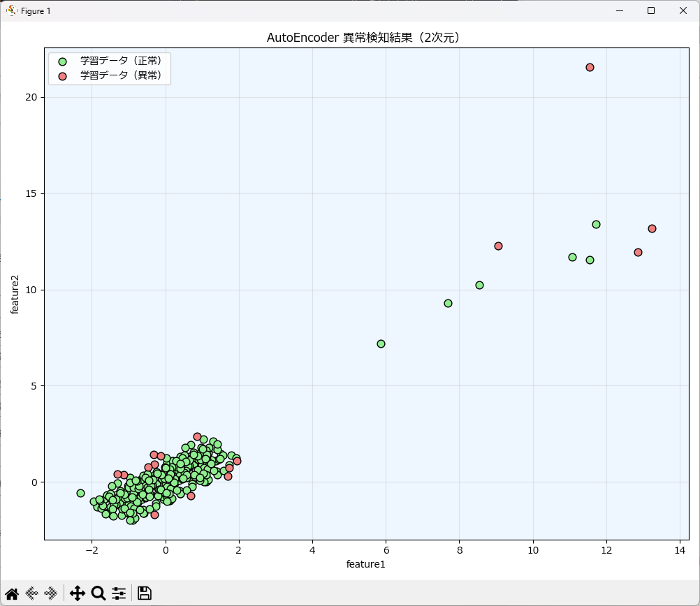Click the red legend marker for 異常
Viewport: 700px width, 606px height.
[x=62, y=75]
